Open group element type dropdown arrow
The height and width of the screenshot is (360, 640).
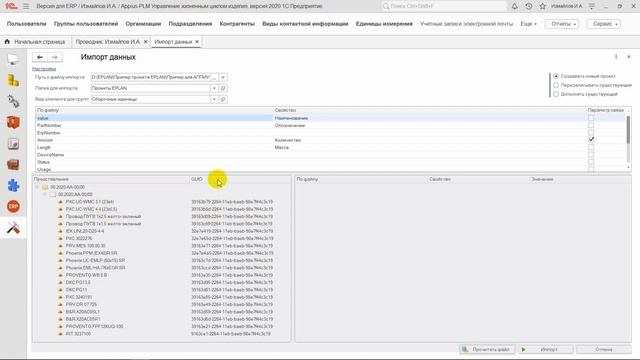pyautogui.click(x=214, y=99)
